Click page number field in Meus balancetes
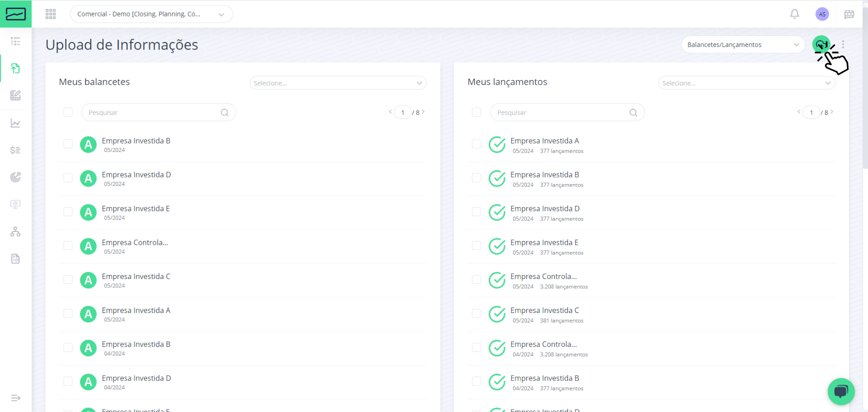868x412 pixels. 403,112
